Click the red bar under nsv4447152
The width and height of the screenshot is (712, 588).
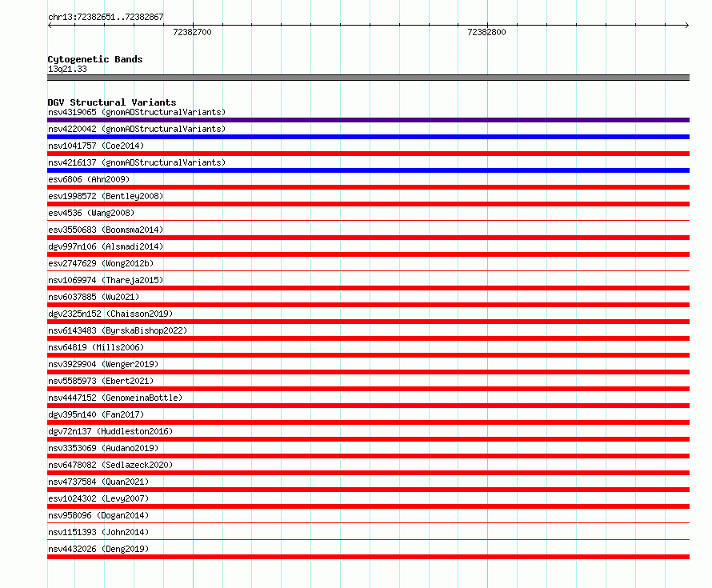coord(368,406)
